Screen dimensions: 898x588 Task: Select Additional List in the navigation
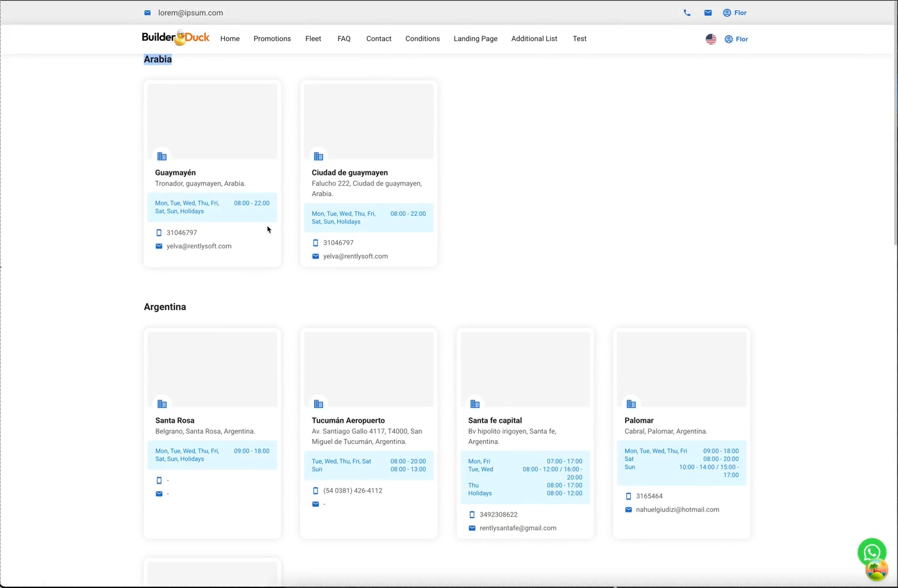[534, 39]
